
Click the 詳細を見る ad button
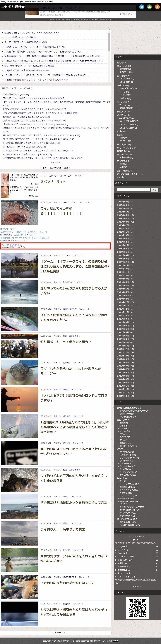coord(126,14)
